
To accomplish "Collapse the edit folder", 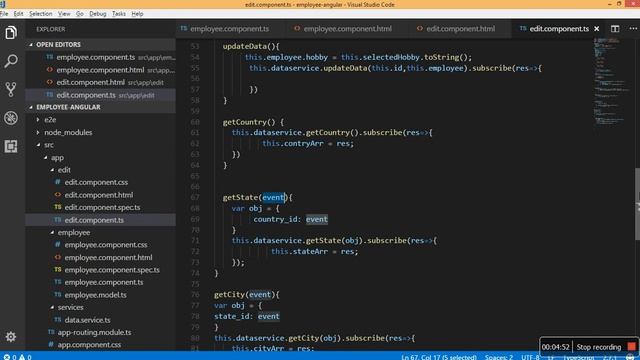I will pos(52,170).
